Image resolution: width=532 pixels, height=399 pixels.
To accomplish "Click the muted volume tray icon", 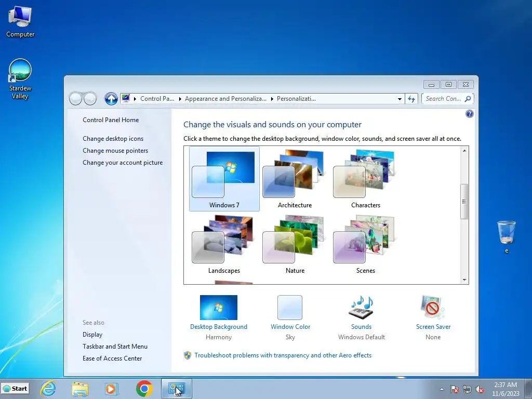I will click(480, 389).
